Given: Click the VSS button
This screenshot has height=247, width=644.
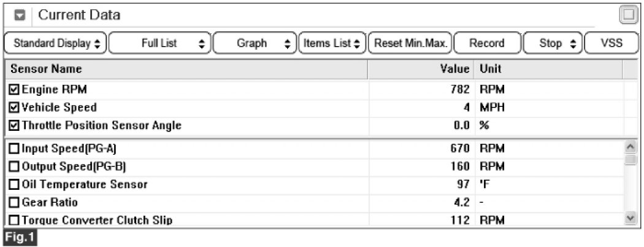Looking at the screenshot, I should [610, 43].
